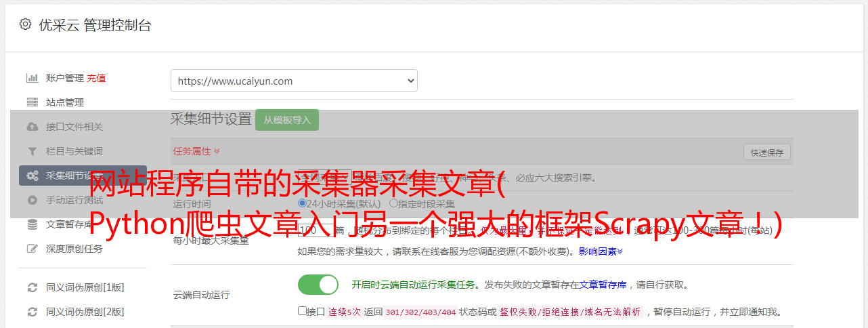This screenshot has width=868, height=328.
Task: Click the 连续5次 highlighted text
Action: point(344,312)
